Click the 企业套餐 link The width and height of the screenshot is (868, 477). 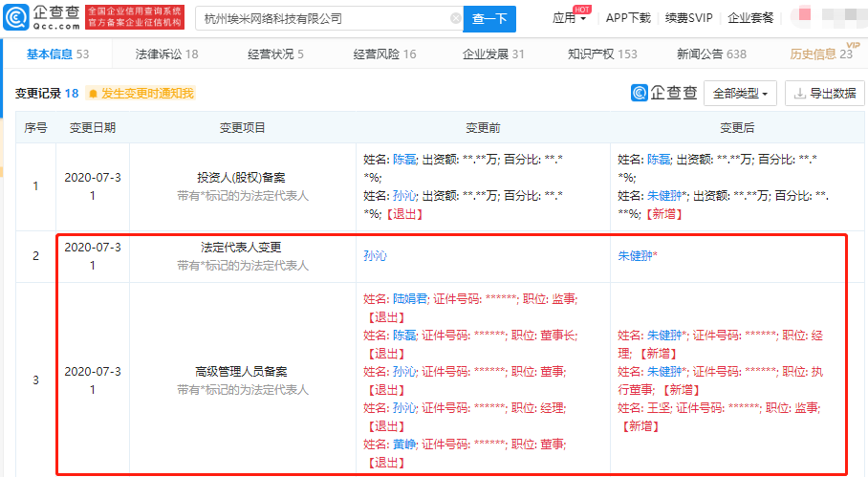750,18
